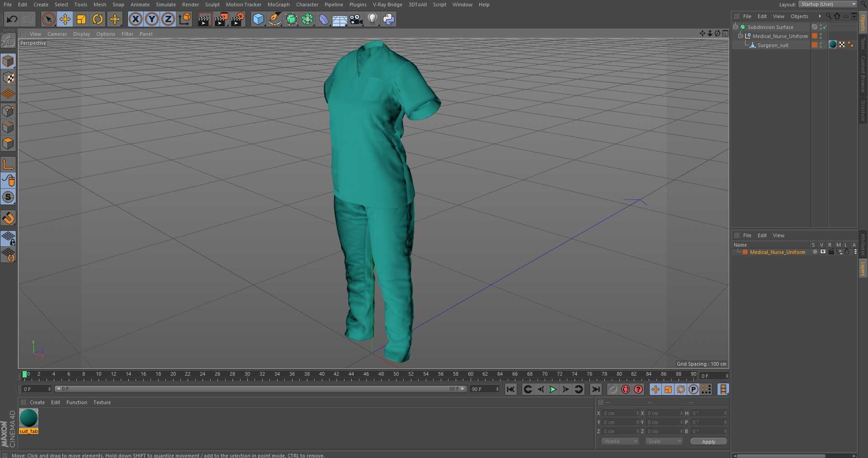Click the Surgeon_suit material tag
The height and width of the screenshot is (458, 868).
pyautogui.click(x=833, y=45)
